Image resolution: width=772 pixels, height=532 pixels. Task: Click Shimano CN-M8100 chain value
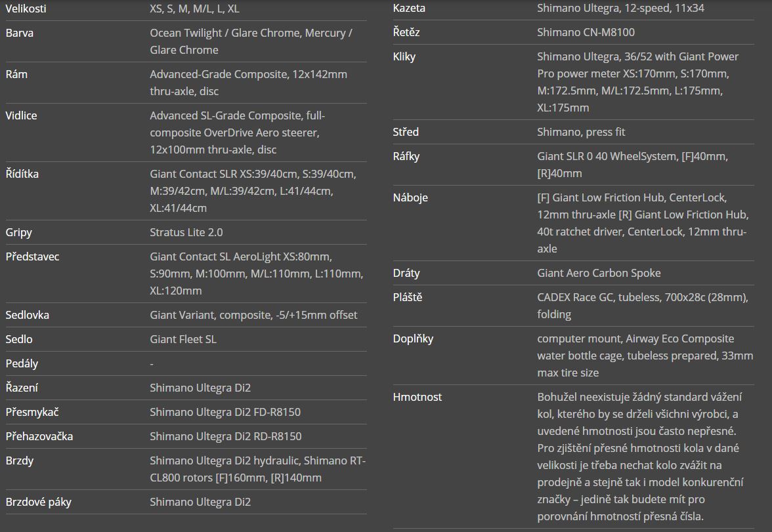[586, 33]
